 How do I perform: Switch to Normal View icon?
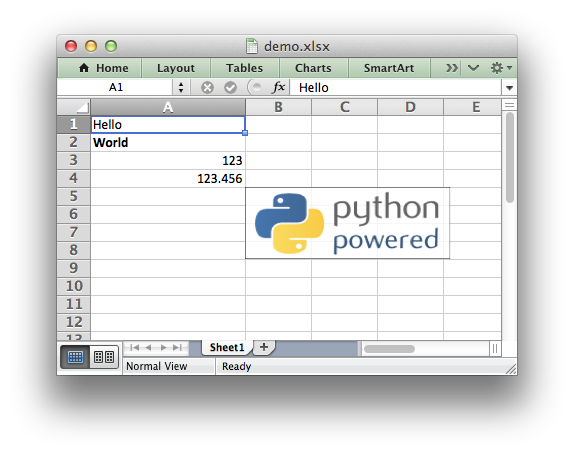(x=75, y=357)
